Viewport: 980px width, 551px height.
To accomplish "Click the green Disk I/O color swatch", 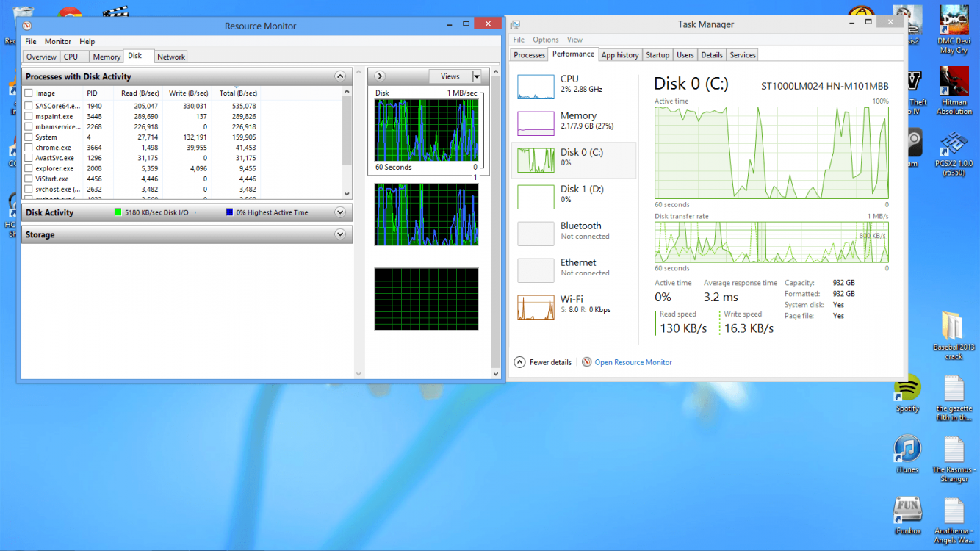I will click(x=118, y=212).
